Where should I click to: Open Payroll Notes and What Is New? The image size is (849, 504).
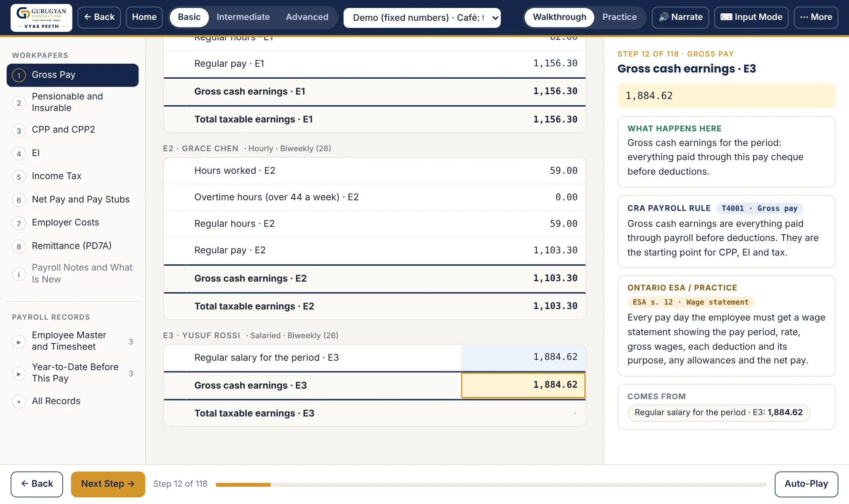point(73,274)
